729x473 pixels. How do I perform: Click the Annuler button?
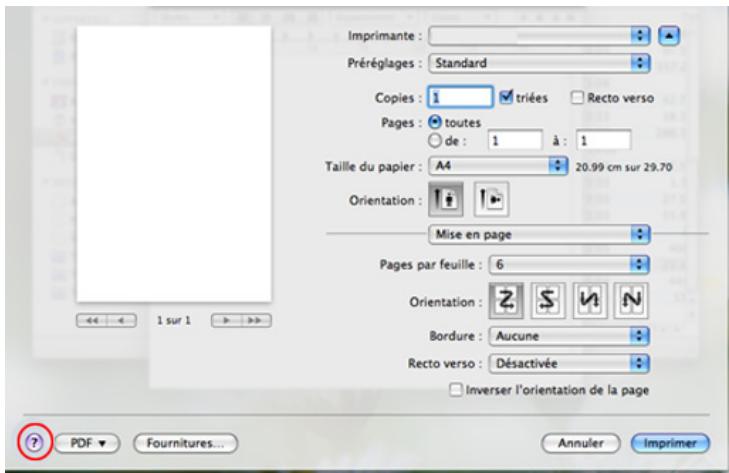tap(581, 443)
